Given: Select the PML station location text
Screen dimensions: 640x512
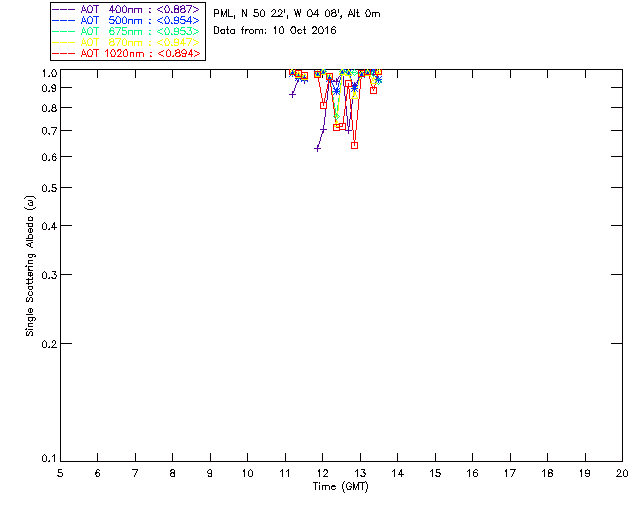Looking at the screenshot, I should [x=297, y=14].
